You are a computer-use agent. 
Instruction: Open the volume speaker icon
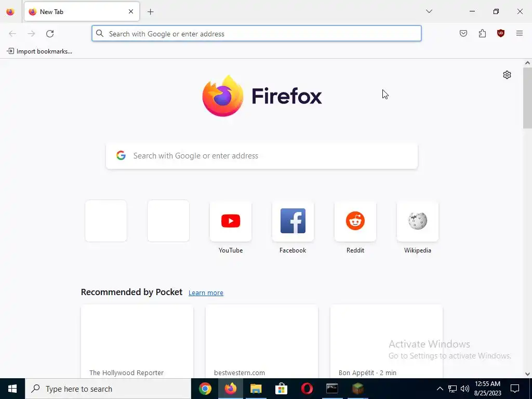coord(465,389)
